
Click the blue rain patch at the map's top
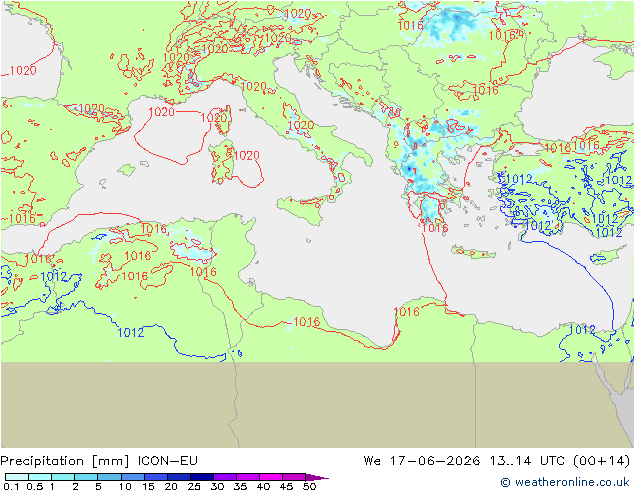pos(452,22)
